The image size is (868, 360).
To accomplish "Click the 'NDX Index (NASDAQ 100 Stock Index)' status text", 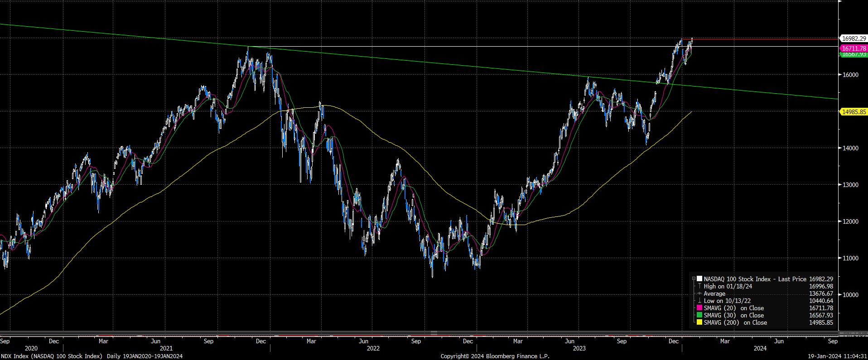I will tap(51, 356).
